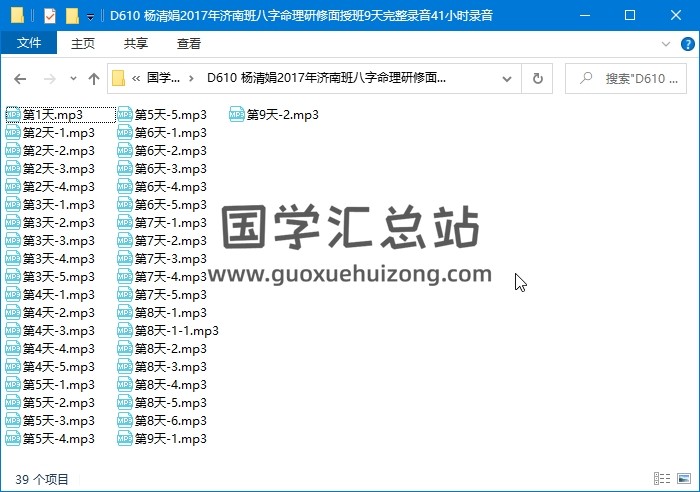700x492 pixels.
Task: Select the MP3 icon of 第4天-2.mp3
Action: point(13,313)
